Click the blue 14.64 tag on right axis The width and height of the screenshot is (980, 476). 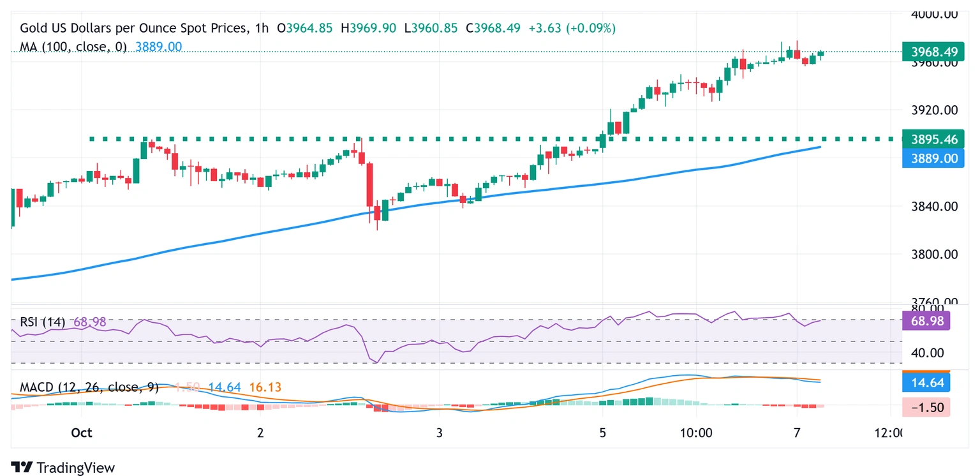click(x=926, y=383)
